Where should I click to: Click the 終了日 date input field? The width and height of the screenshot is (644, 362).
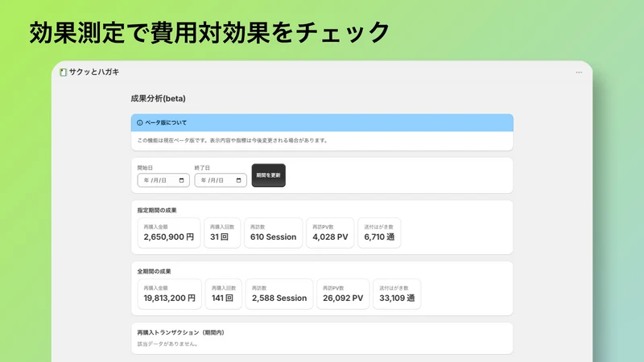point(221,180)
